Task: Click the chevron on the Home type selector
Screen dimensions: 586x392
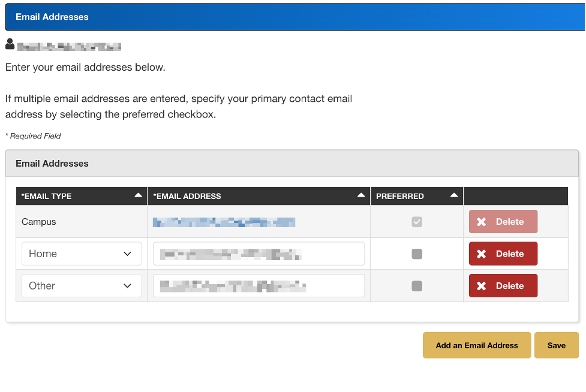Action: [127, 254]
